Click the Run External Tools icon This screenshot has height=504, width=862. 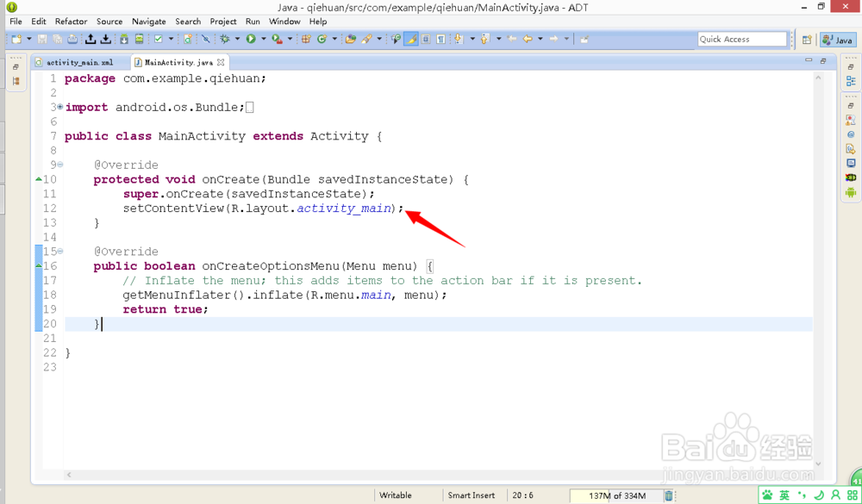278,39
